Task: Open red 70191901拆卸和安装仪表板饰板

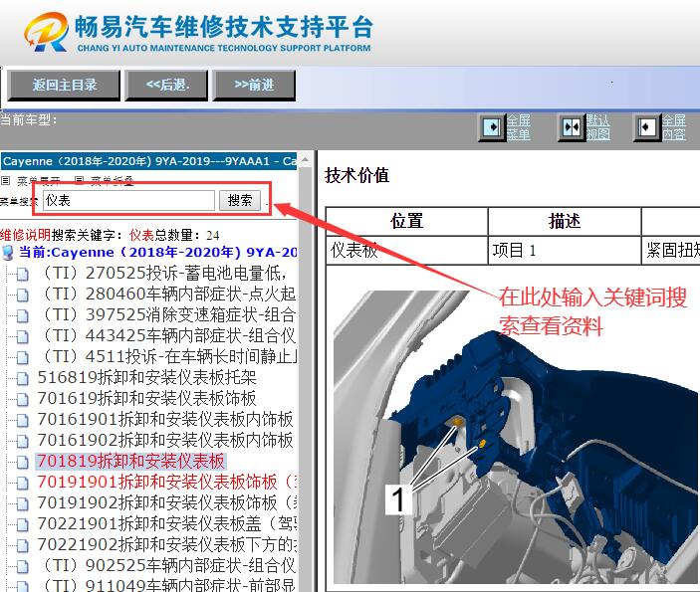Action: click(x=167, y=483)
